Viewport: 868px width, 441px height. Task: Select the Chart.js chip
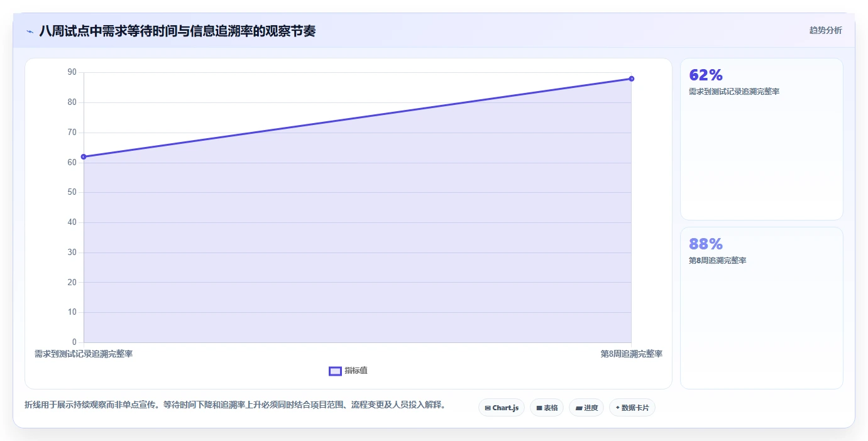click(x=501, y=408)
